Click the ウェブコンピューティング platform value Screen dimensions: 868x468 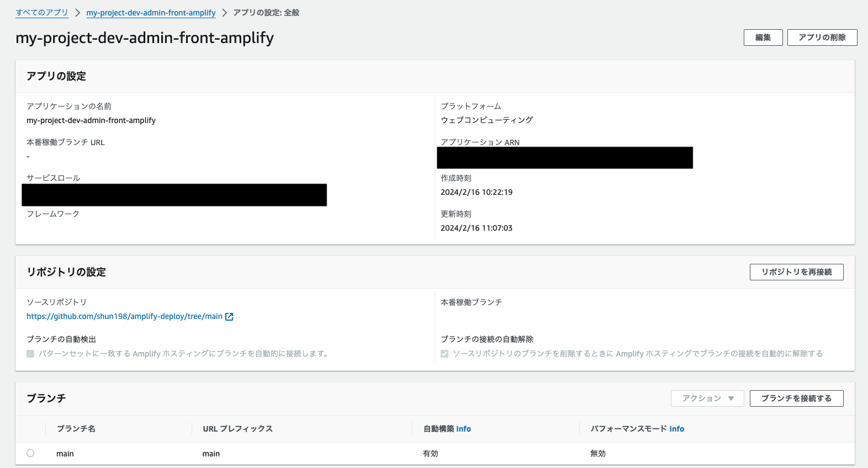click(x=487, y=120)
